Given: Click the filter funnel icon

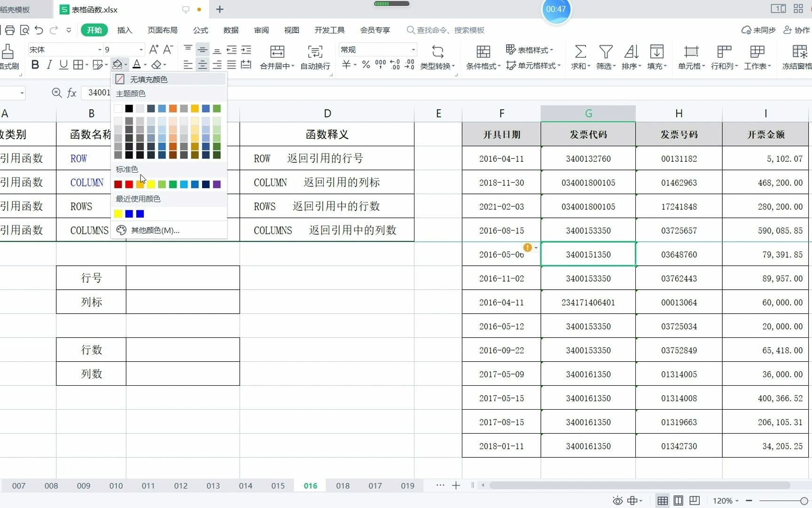Looking at the screenshot, I should coord(606,51).
